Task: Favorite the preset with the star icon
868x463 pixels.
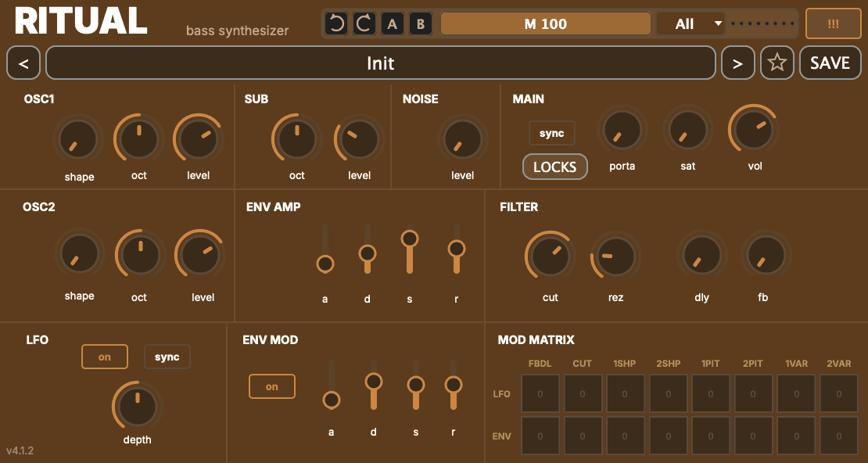Action: pyautogui.click(x=777, y=63)
